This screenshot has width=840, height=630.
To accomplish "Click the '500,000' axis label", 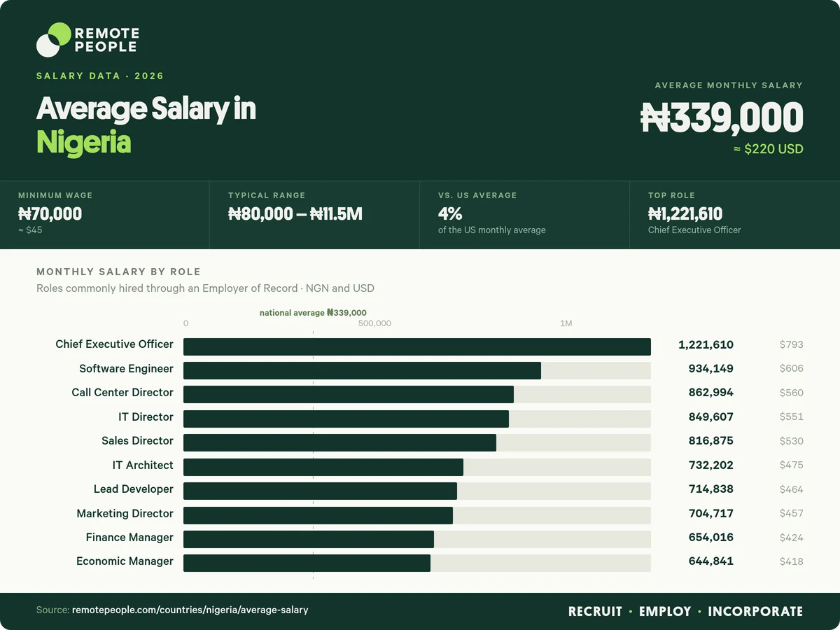I will (374, 323).
